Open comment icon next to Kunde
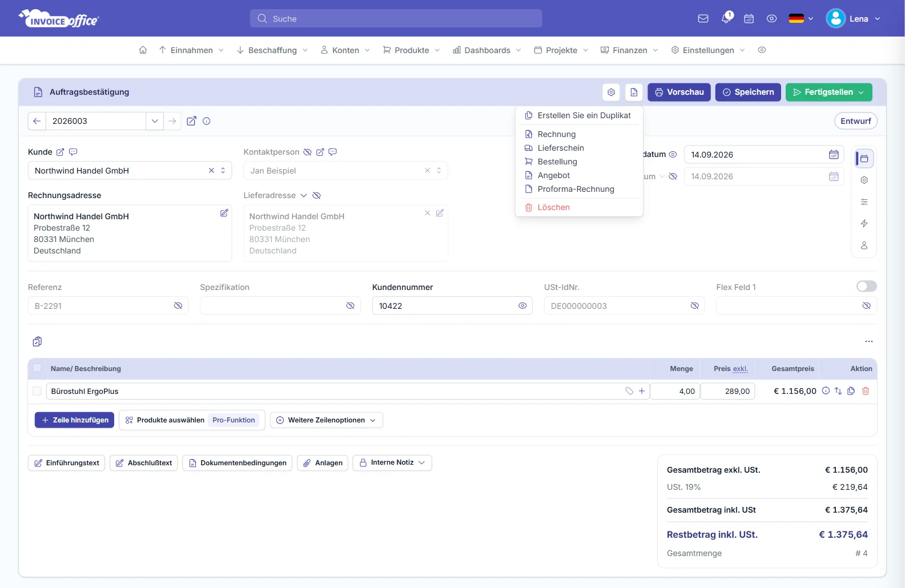Screen dimensions: 905x588 (73, 152)
